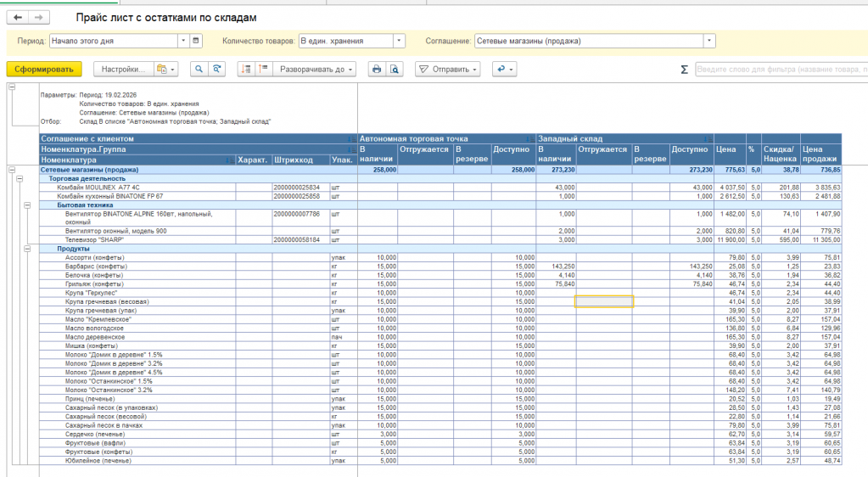Open the Количество товаров dropdown
The image size is (868, 477).
399,41
